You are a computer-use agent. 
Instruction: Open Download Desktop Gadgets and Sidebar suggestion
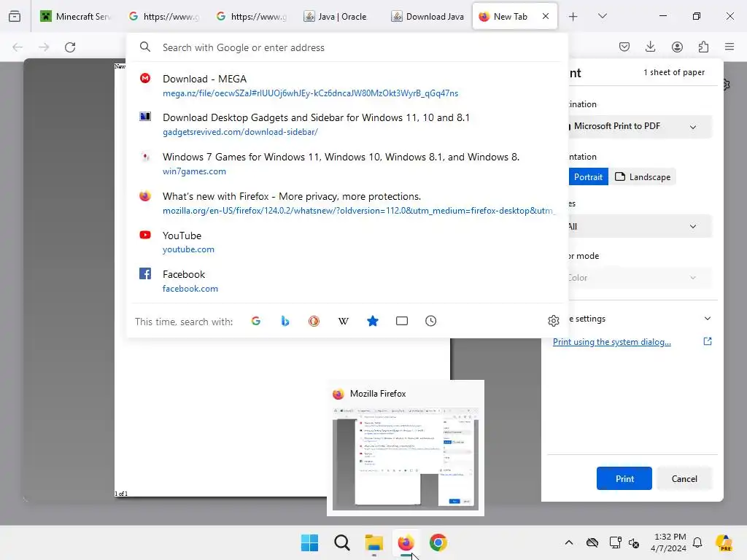point(347,124)
